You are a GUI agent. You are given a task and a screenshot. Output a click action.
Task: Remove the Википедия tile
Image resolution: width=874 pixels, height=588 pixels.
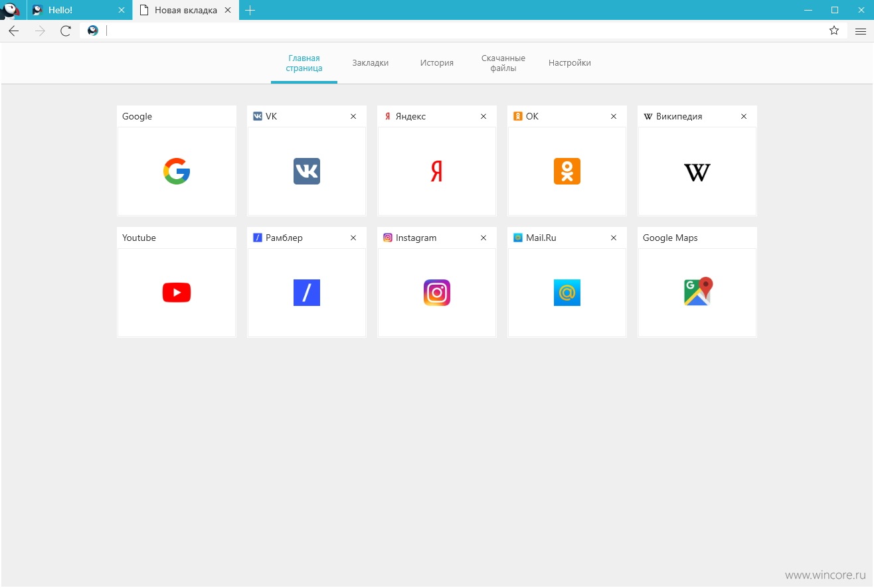coord(744,116)
